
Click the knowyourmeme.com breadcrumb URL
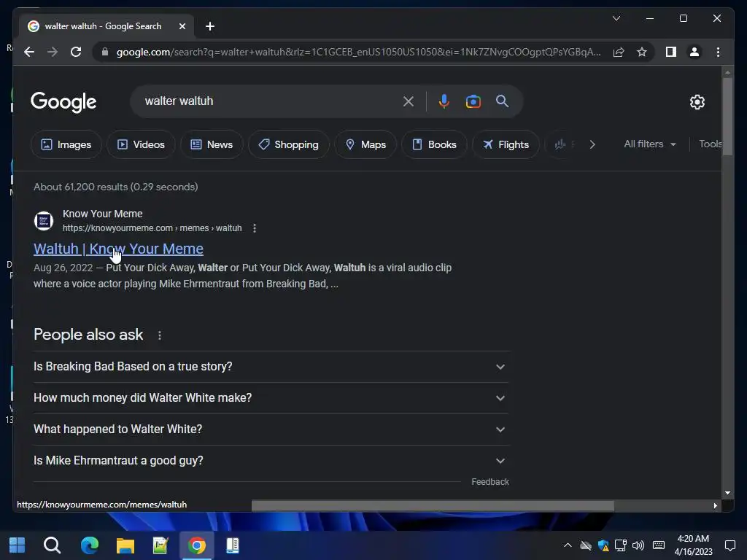point(152,228)
